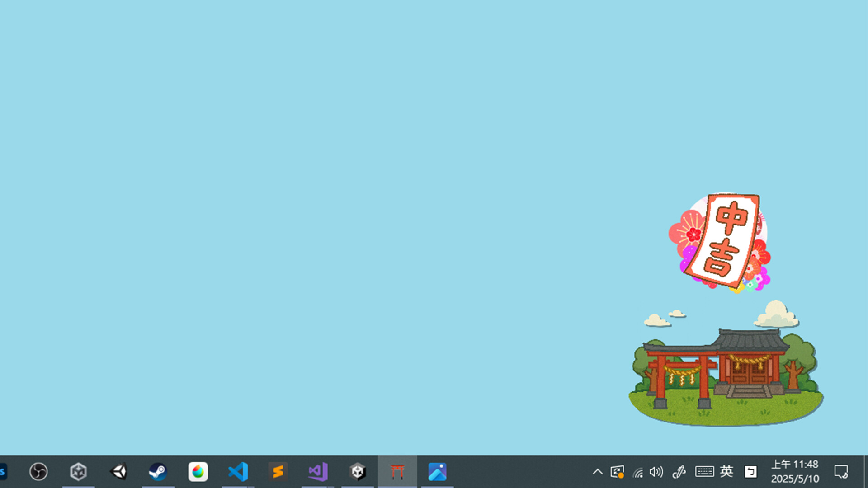Open OBS Studio from the taskbar

(x=38, y=472)
